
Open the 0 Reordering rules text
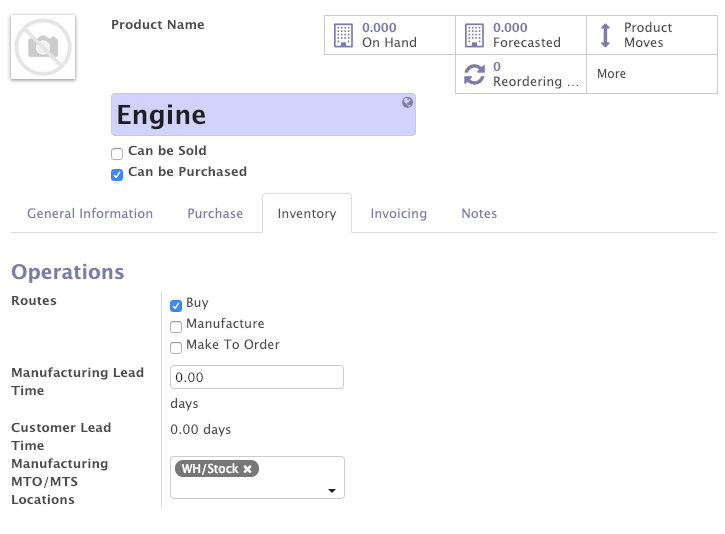536,74
